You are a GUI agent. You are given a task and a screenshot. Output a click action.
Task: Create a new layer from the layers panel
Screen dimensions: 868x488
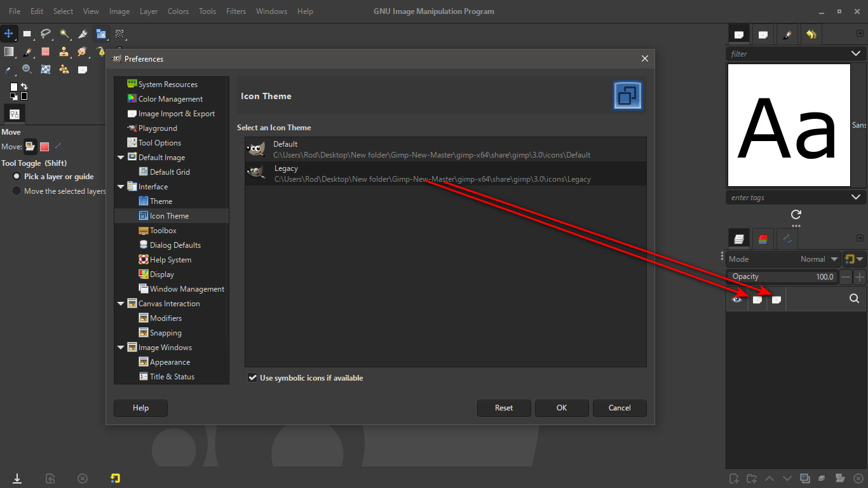[734, 478]
